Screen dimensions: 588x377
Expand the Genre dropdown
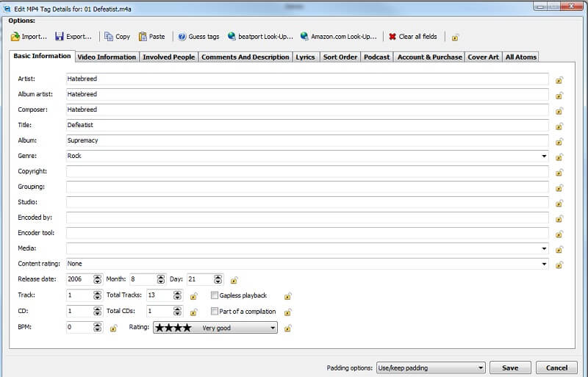pyautogui.click(x=544, y=156)
